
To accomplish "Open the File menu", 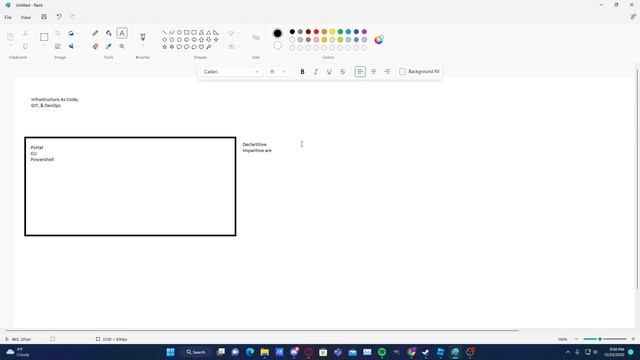I will [8, 17].
